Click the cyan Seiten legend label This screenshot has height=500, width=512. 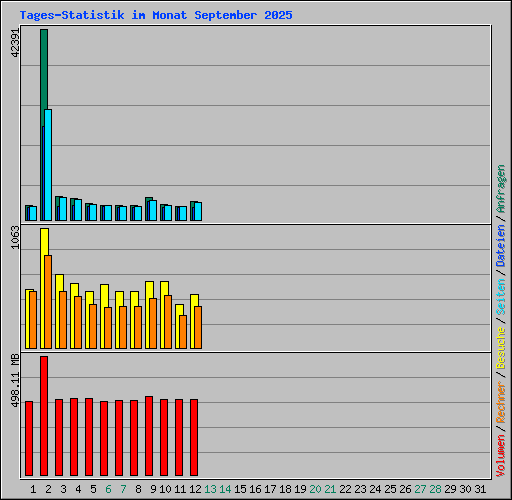click(501, 297)
